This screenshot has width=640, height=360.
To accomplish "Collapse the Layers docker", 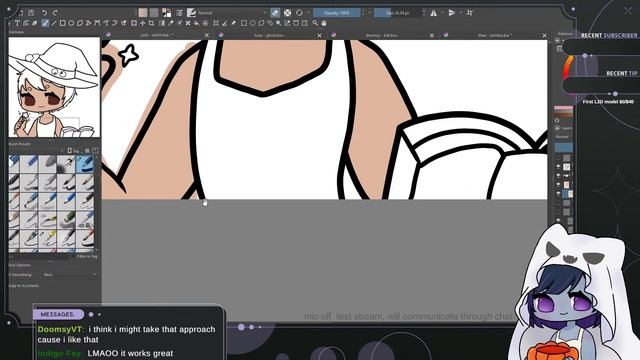I will pos(558,128).
